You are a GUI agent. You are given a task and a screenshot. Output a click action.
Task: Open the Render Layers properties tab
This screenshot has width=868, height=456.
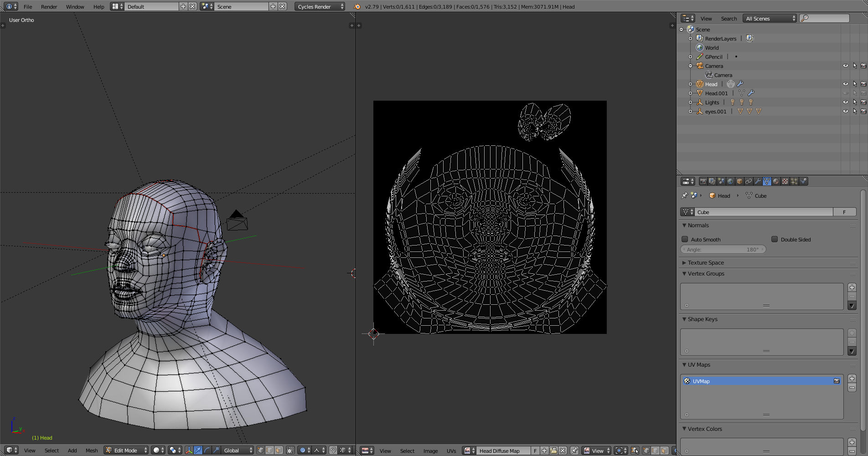tap(712, 181)
